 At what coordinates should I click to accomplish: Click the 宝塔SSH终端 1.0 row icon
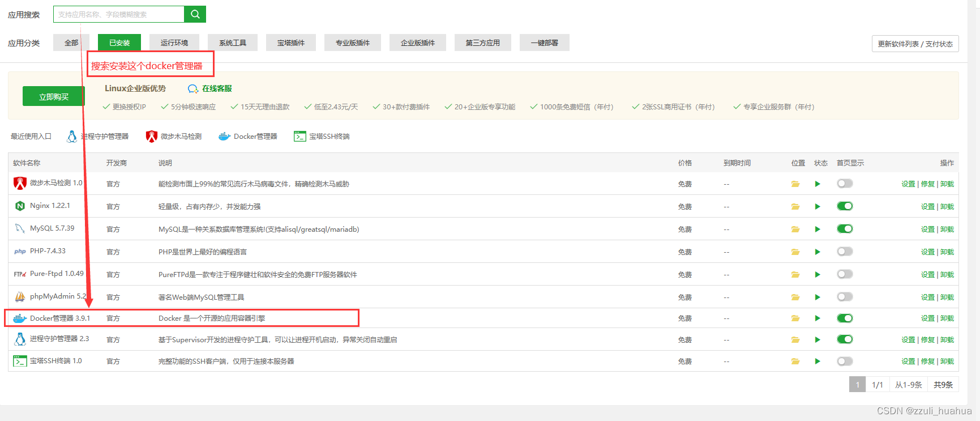pos(20,361)
